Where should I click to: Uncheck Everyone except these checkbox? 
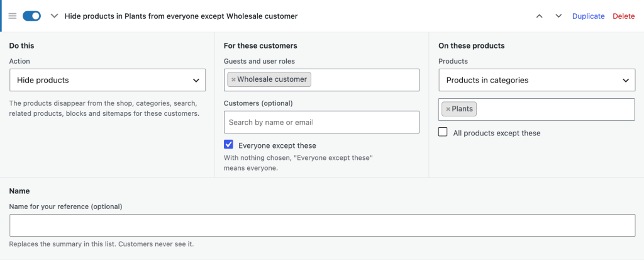pos(228,144)
